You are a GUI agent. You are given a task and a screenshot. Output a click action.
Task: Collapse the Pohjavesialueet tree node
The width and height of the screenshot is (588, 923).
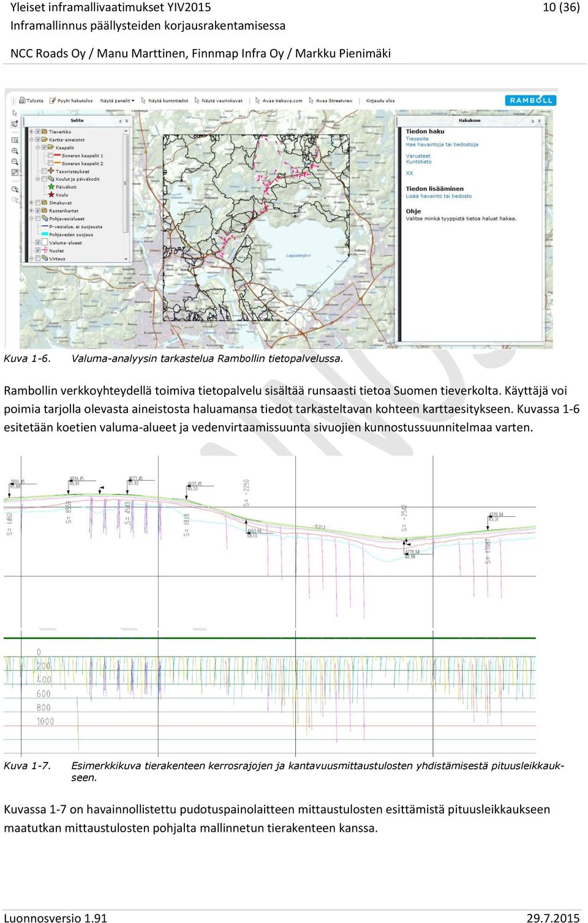(31, 219)
